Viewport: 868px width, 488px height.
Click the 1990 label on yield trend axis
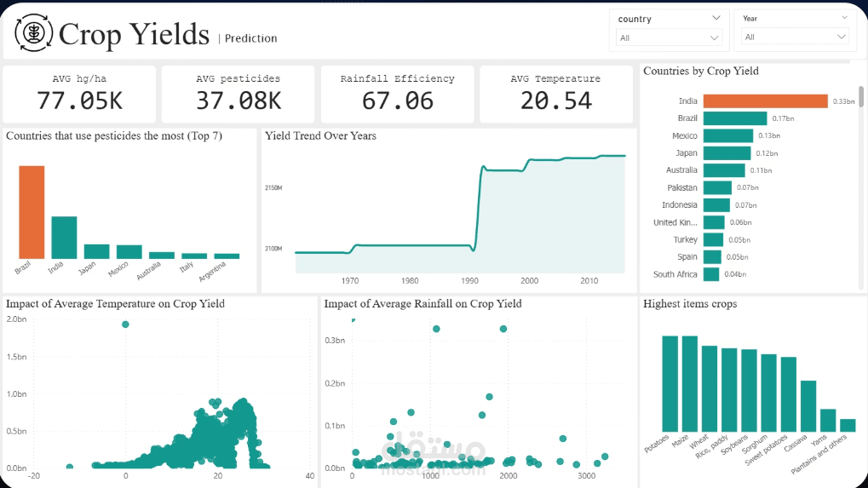tap(469, 280)
